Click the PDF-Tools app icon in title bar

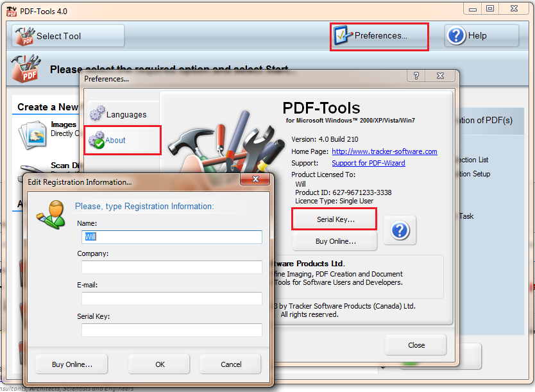coord(12,12)
